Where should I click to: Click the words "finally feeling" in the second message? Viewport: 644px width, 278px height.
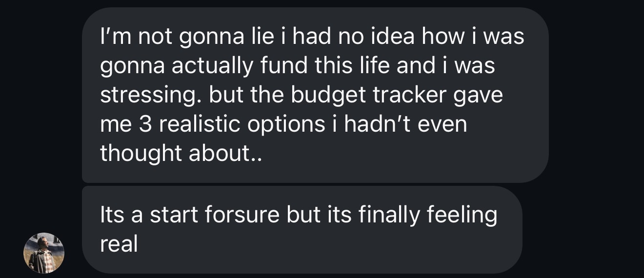(x=428, y=215)
